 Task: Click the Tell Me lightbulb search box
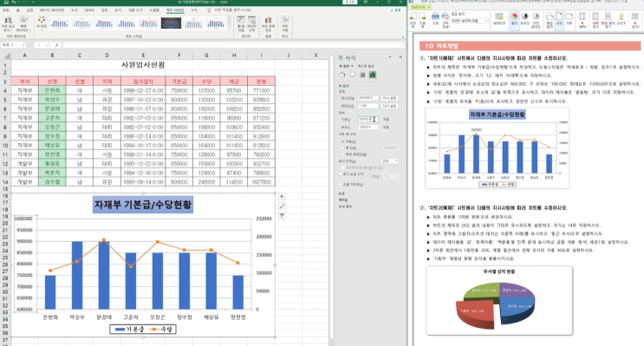[x=229, y=10]
